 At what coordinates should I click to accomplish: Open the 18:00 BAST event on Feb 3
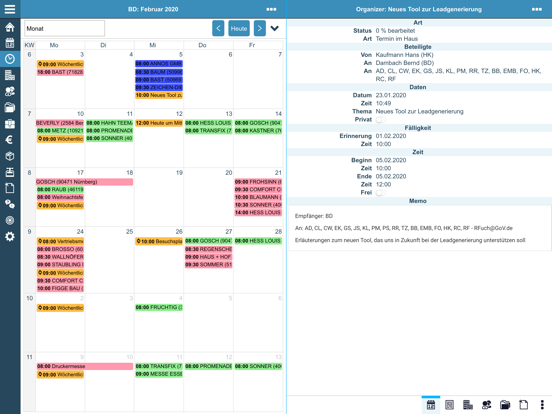[60, 72]
